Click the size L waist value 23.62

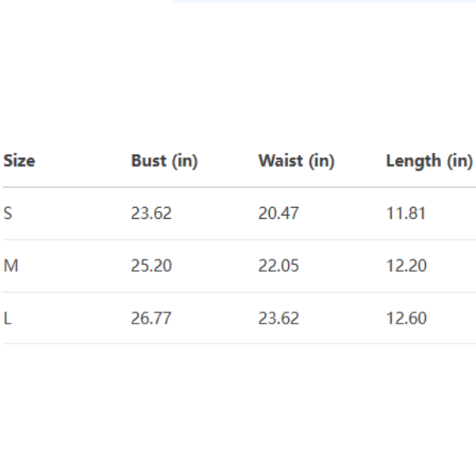coord(278,318)
